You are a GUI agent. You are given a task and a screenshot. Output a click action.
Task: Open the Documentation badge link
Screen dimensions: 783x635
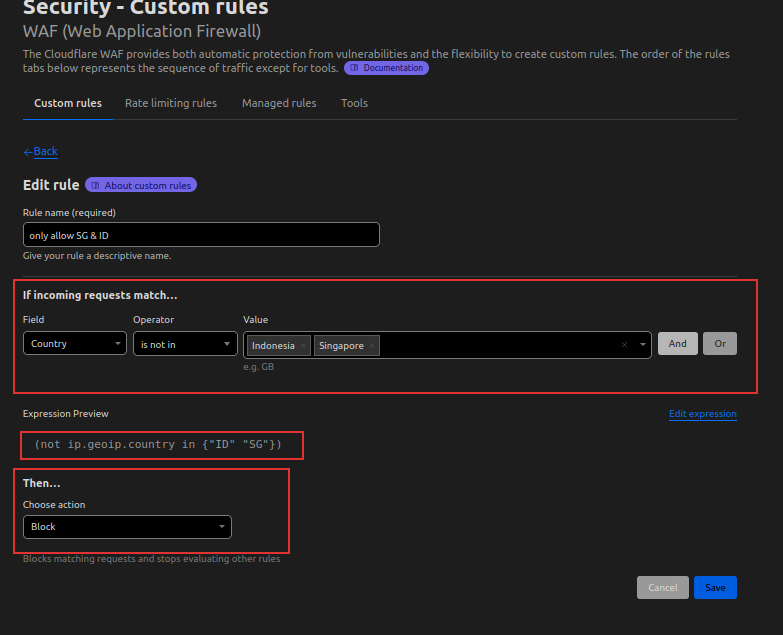point(387,68)
